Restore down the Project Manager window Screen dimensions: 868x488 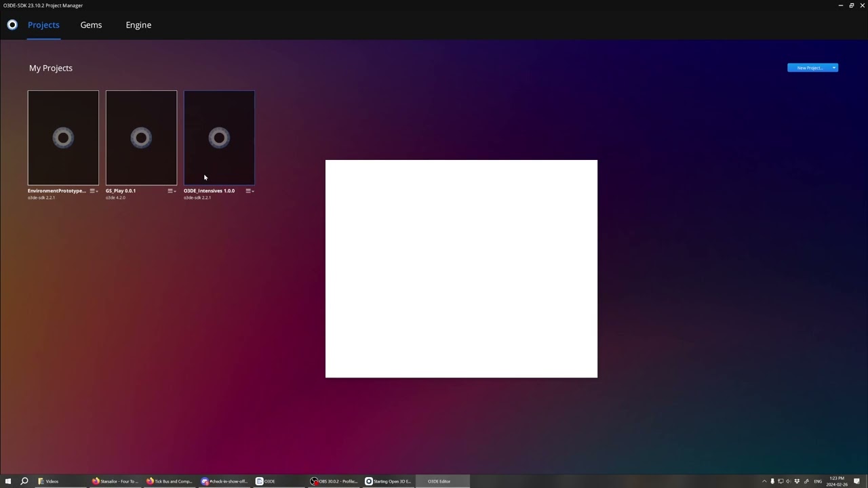point(852,5)
